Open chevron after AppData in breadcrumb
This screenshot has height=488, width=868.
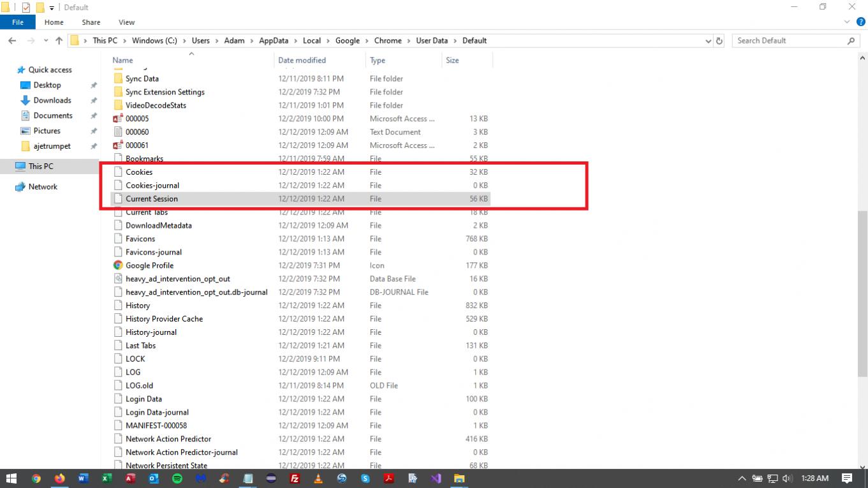click(x=295, y=40)
